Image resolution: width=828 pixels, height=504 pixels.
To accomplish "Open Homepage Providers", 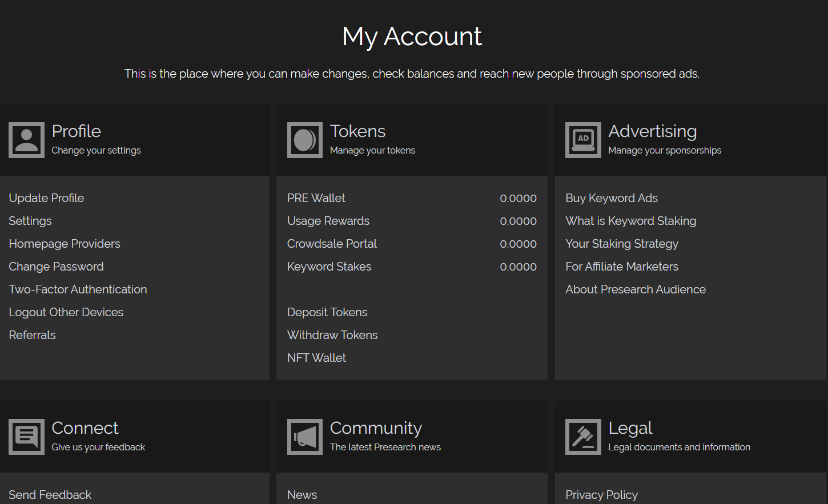I will (65, 244).
